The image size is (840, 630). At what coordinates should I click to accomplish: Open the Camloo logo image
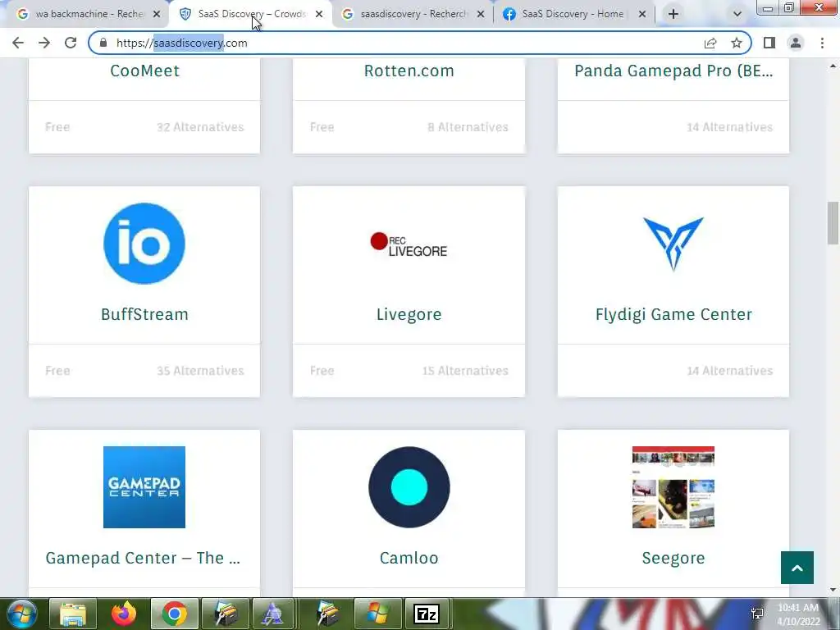point(409,487)
